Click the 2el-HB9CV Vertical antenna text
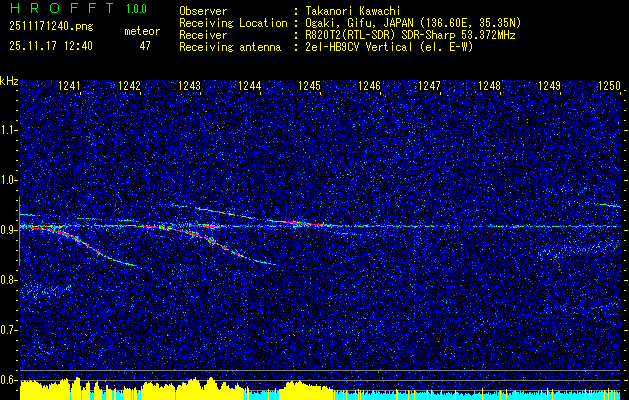 point(389,47)
